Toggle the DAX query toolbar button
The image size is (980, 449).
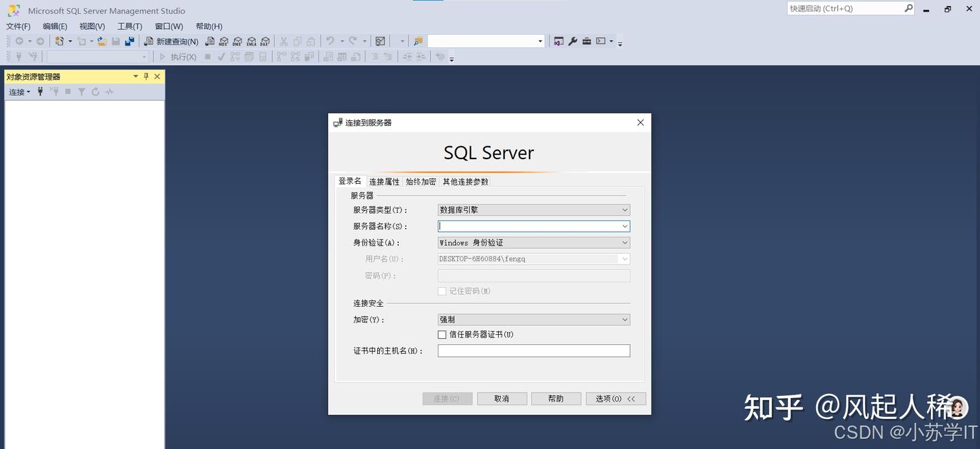265,41
